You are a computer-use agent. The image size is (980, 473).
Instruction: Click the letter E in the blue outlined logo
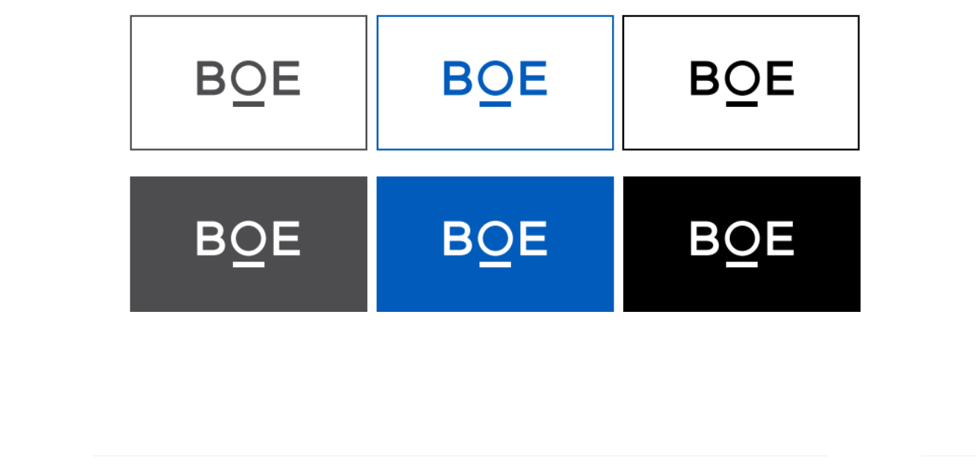[533, 78]
